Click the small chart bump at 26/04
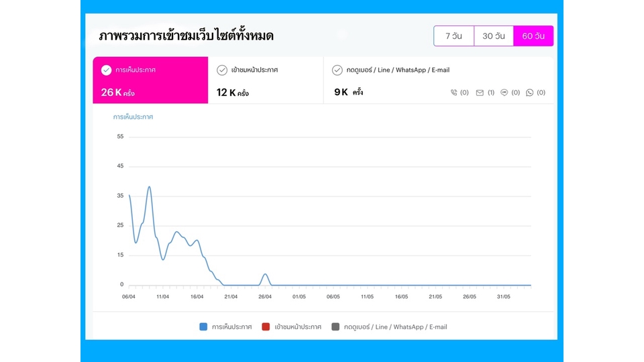Viewport: 644px width, 362px height. [265, 274]
